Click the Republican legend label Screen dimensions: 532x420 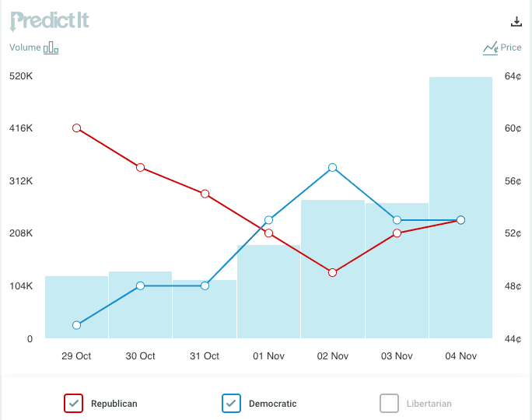pyautogui.click(x=114, y=404)
